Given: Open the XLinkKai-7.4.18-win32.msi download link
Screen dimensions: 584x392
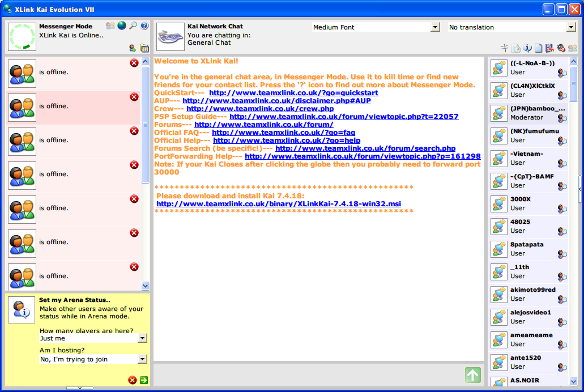Looking at the screenshot, I should click(x=279, y=204).
